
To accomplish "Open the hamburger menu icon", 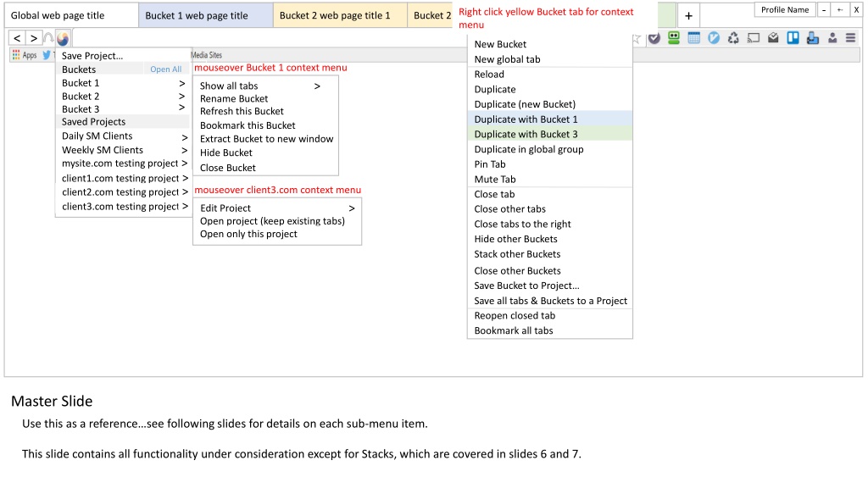I will (x=850, y=37).
